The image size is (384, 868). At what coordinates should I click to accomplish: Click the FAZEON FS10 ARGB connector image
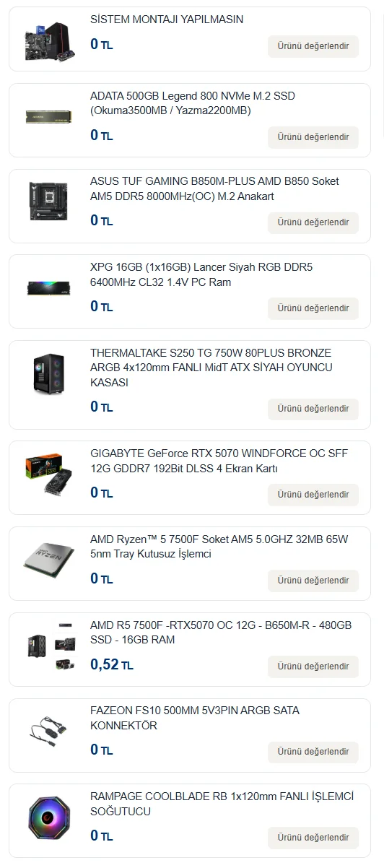pyautogui.click(x=50, y=733)
